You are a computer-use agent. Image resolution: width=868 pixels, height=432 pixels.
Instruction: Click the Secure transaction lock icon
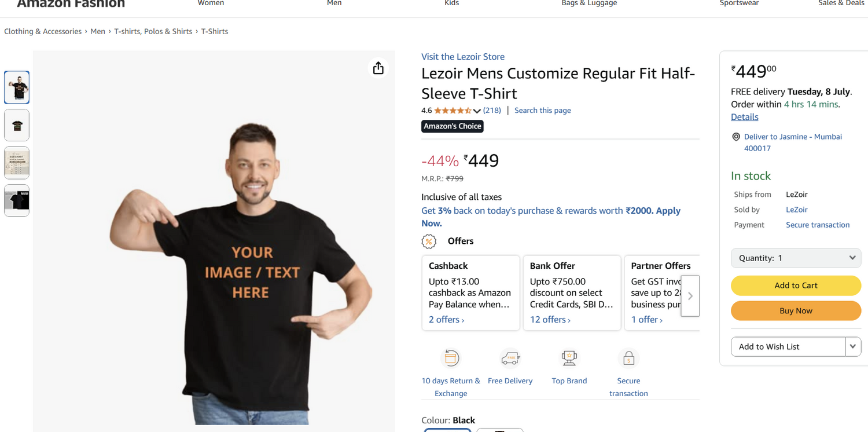(x=628, y=358)
